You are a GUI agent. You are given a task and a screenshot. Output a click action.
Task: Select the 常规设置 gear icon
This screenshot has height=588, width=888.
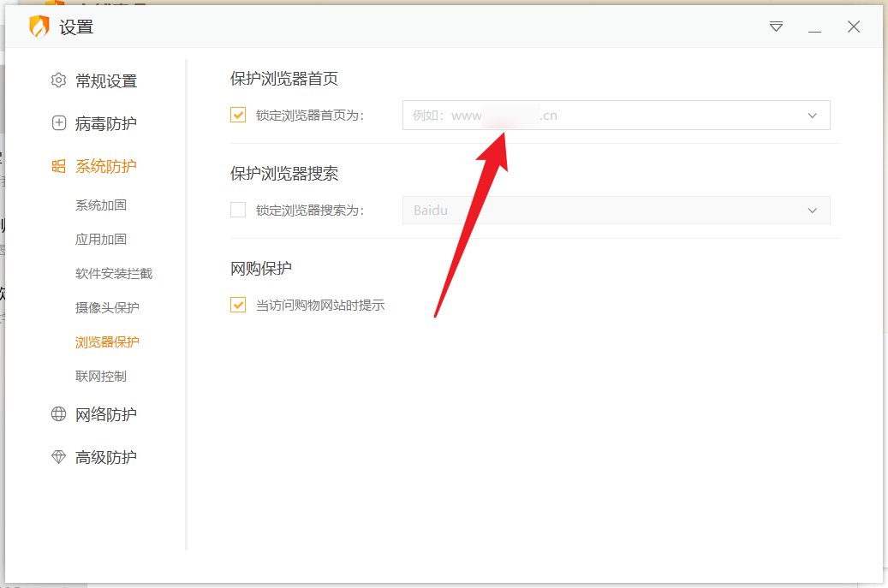(x=57, y=80)
